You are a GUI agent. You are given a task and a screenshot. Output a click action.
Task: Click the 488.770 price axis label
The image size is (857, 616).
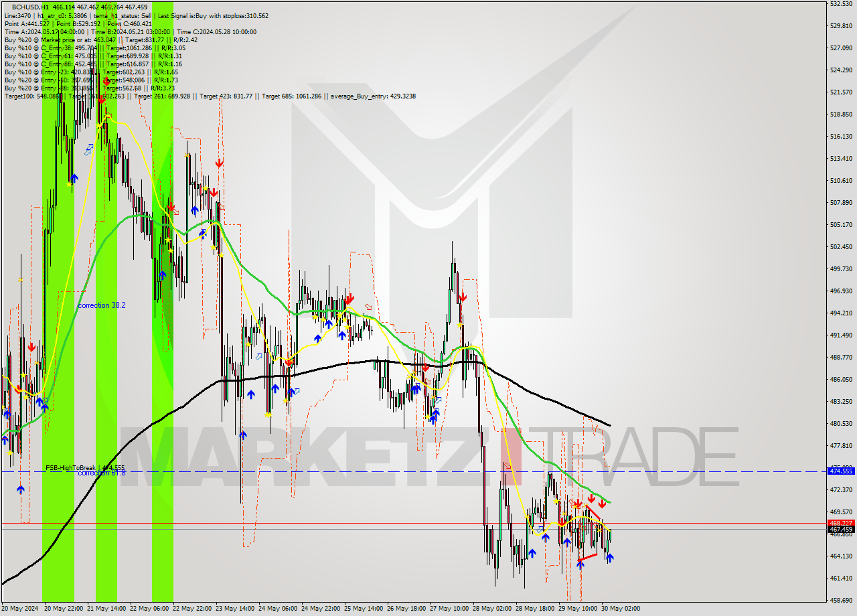[x=840, y=358]
